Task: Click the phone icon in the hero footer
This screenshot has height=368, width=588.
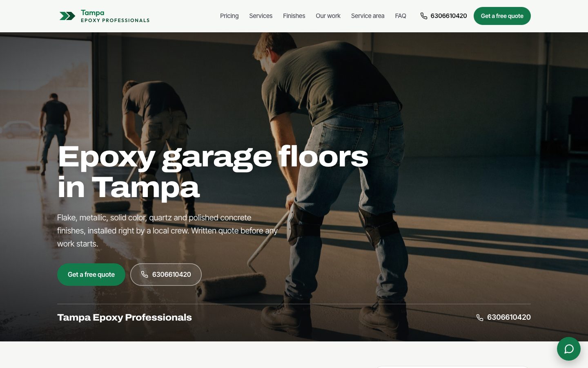Action: click(480, 317)
